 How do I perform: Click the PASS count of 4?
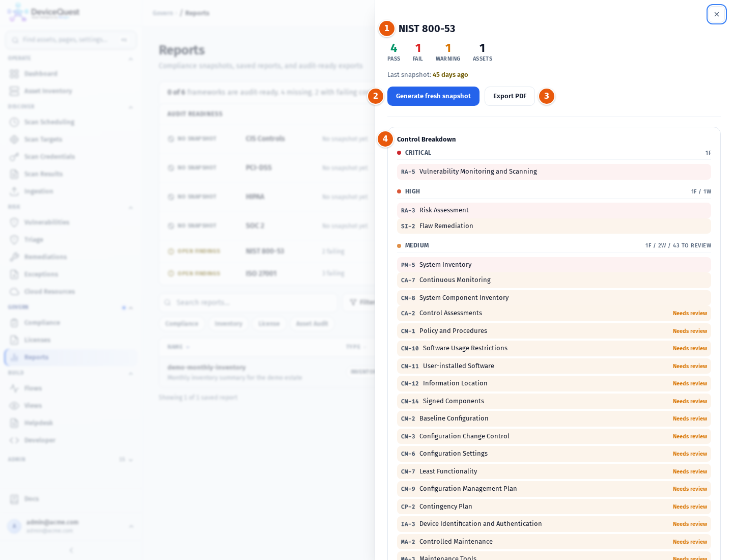(x=393, y=48)
